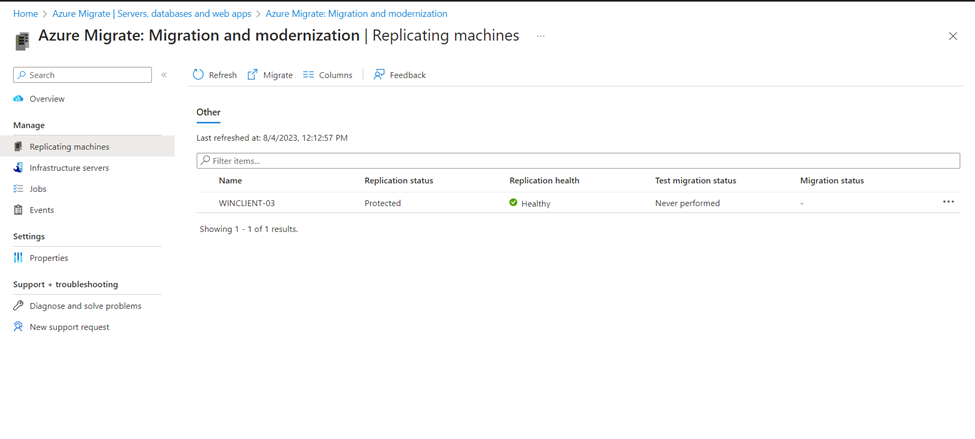Sort by Replication status column
The width and height of the screenshot is (975, 439).
coord(399,181)
